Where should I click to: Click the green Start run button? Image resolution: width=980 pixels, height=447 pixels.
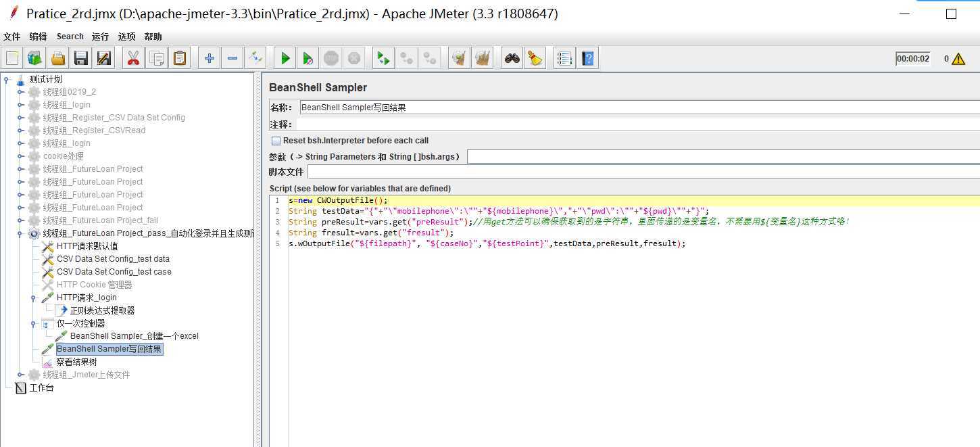[285, 59]
